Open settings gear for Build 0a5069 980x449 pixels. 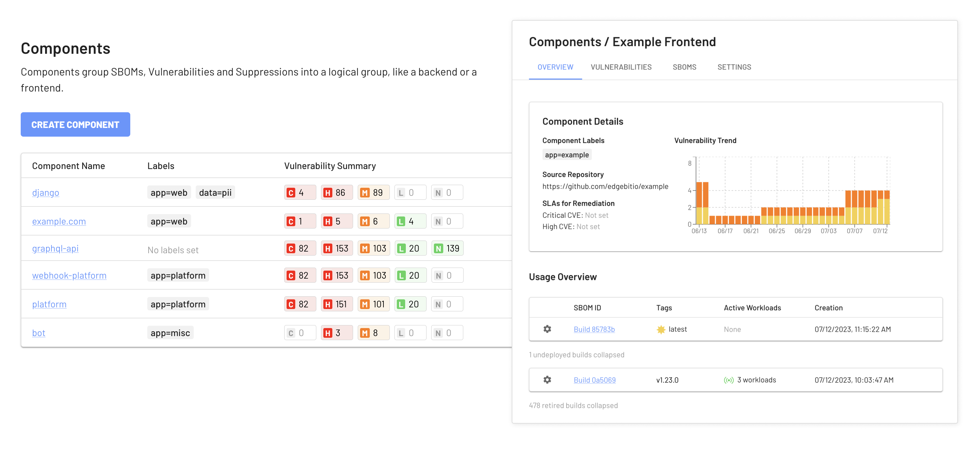[x=547, y=380]
